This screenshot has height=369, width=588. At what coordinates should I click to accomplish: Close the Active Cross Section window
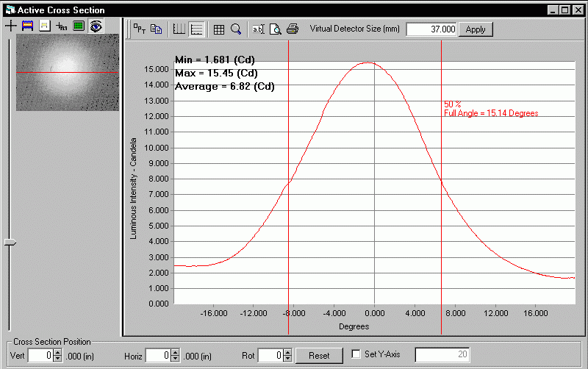(x=578, y=10)
